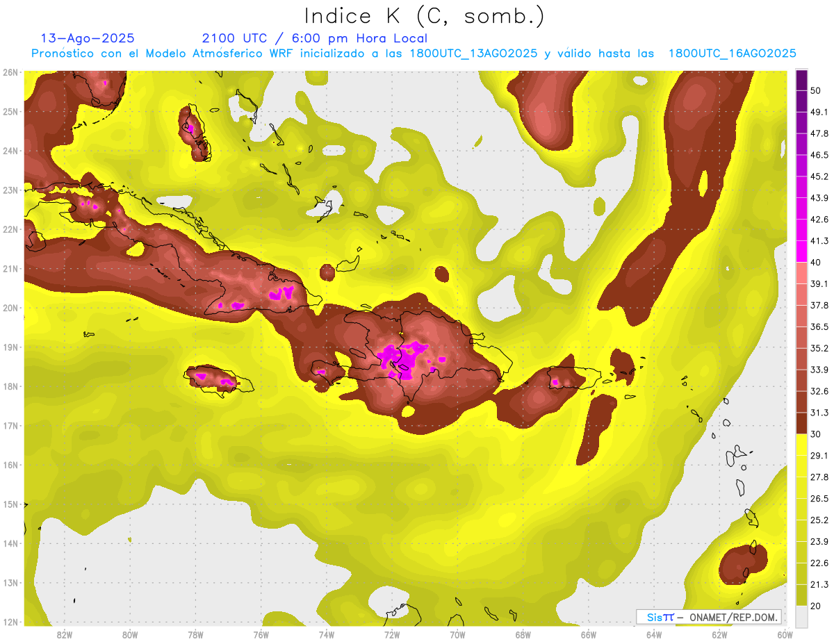Click the longitude label "62W"

(x=719, y=635)
